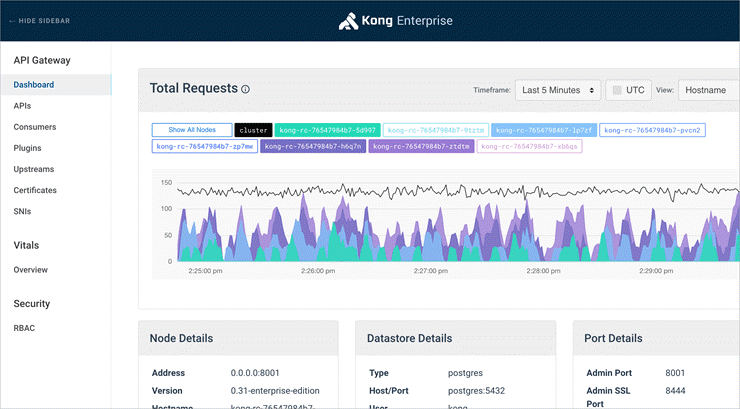The width and height of the screenshot is (740, 409).
Task: Open Vitals Overview page
Action: click(x=31, y=270)
